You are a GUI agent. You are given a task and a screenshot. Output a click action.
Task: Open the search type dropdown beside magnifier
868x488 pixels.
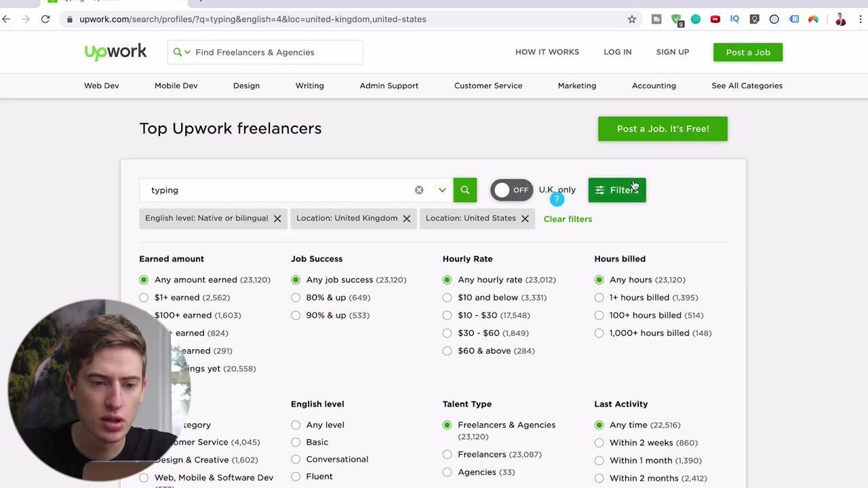point(182,52)
